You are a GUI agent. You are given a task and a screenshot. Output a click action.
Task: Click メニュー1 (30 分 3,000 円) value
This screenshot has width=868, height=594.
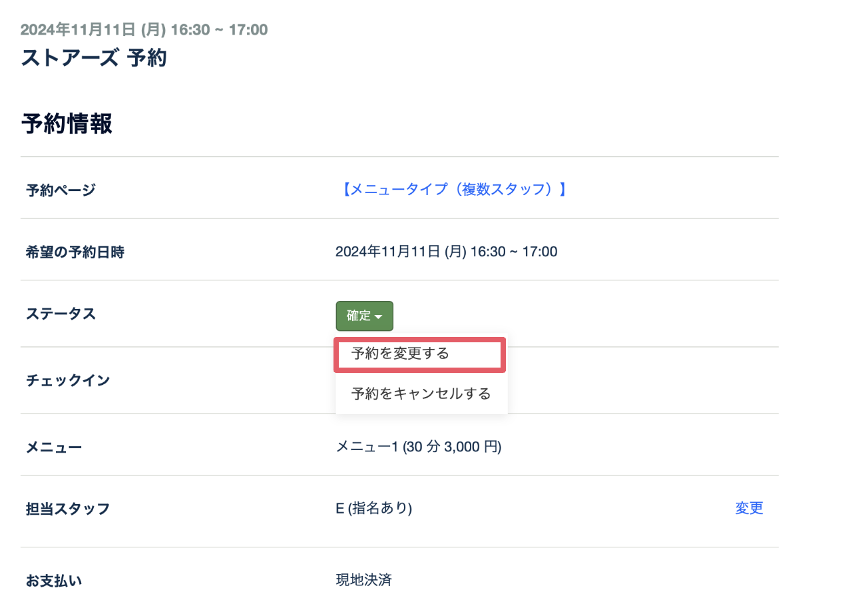click(419, 447)
